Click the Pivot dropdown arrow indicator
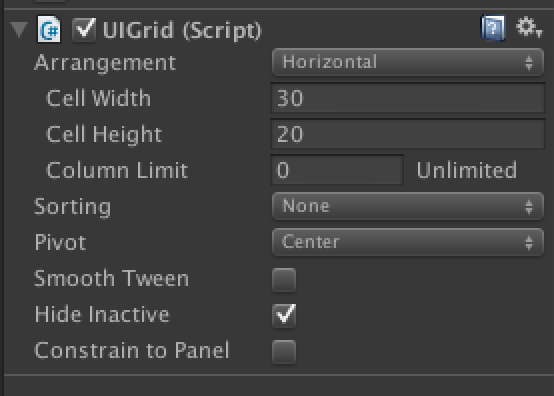The height and width of the screenshot is (396, 554). click(529, 243)
